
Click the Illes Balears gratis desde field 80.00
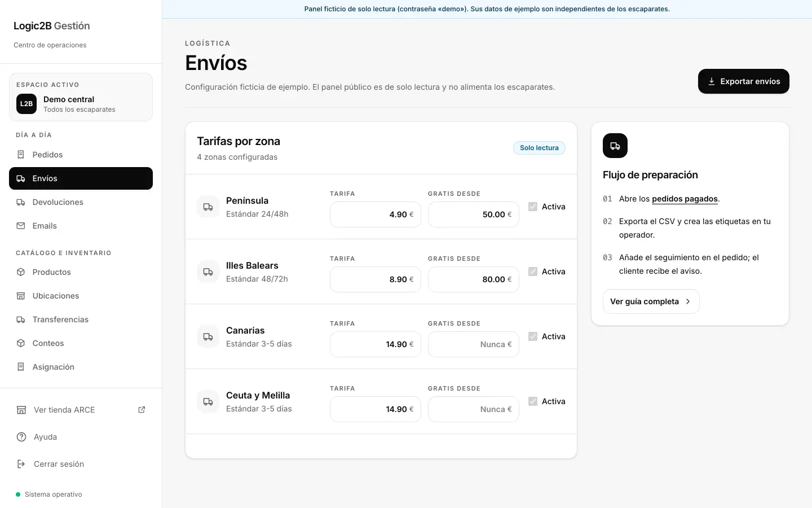point(474,279)
